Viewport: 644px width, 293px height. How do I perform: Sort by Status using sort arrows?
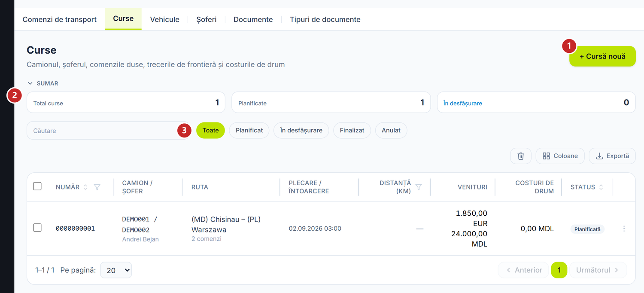[x=601, y=187]
